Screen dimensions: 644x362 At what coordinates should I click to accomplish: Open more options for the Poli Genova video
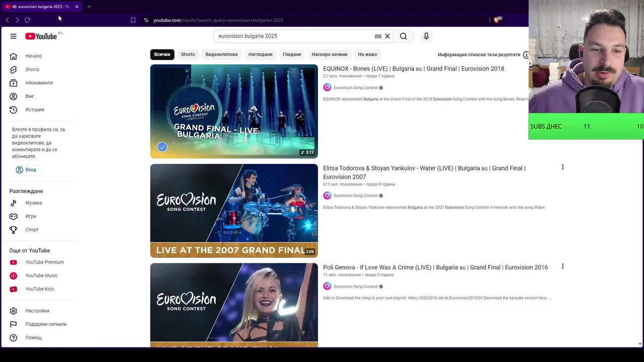tap(562, 266)
